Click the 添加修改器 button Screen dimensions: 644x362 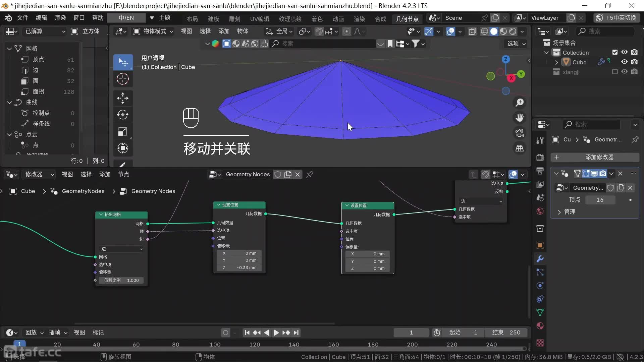[595, 157]
